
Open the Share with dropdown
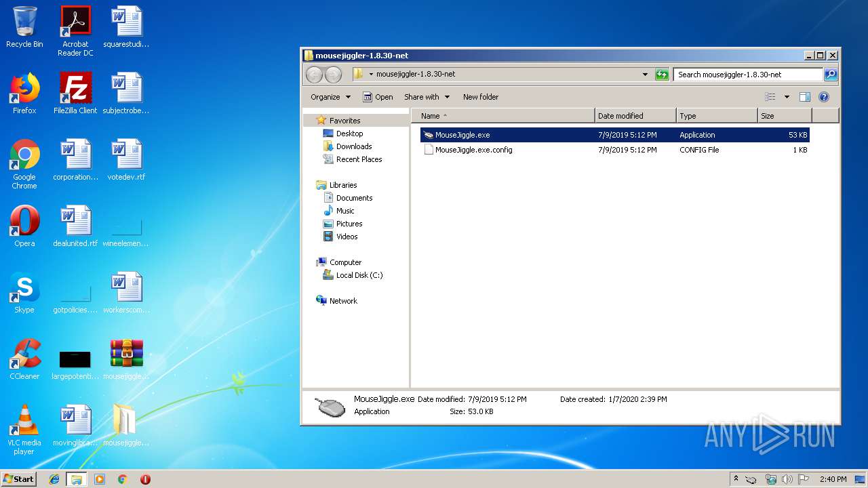(x=427, y=97)
